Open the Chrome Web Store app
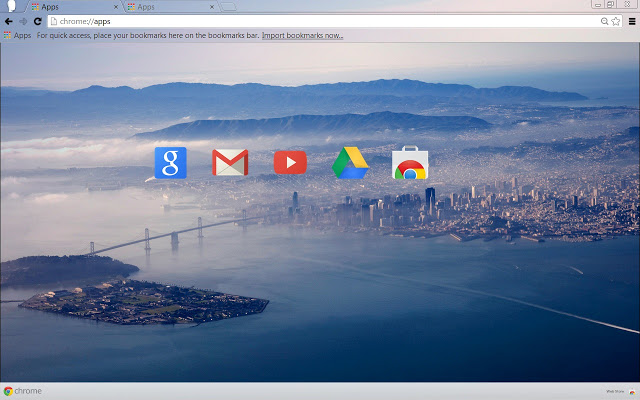640x400 pixels. coord(410,163)
